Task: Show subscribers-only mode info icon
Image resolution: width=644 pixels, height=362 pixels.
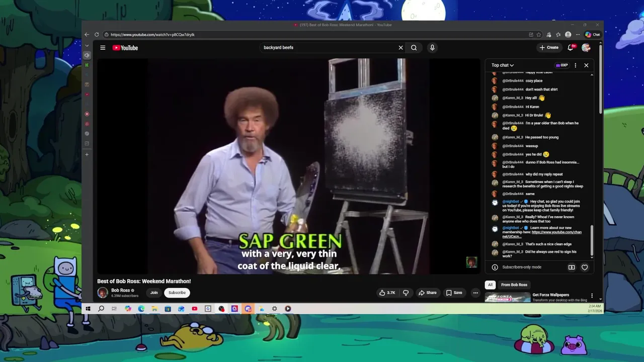Action: point(495,267)
